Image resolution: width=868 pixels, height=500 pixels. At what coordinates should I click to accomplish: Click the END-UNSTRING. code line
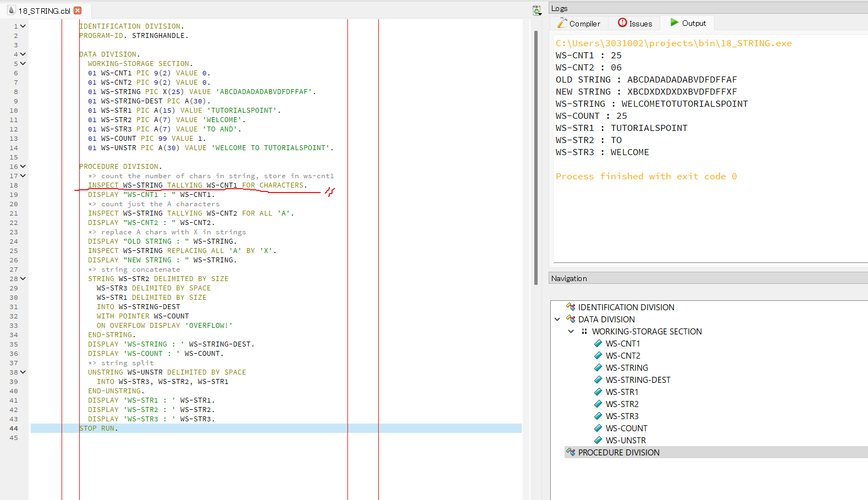coord(116,391)
